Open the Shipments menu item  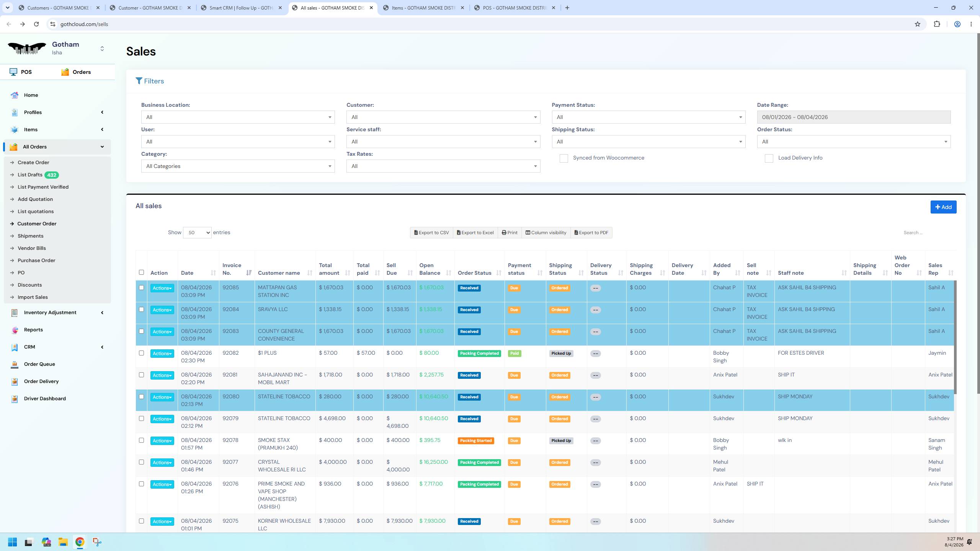pyautogui.click(x=31, y=236)
